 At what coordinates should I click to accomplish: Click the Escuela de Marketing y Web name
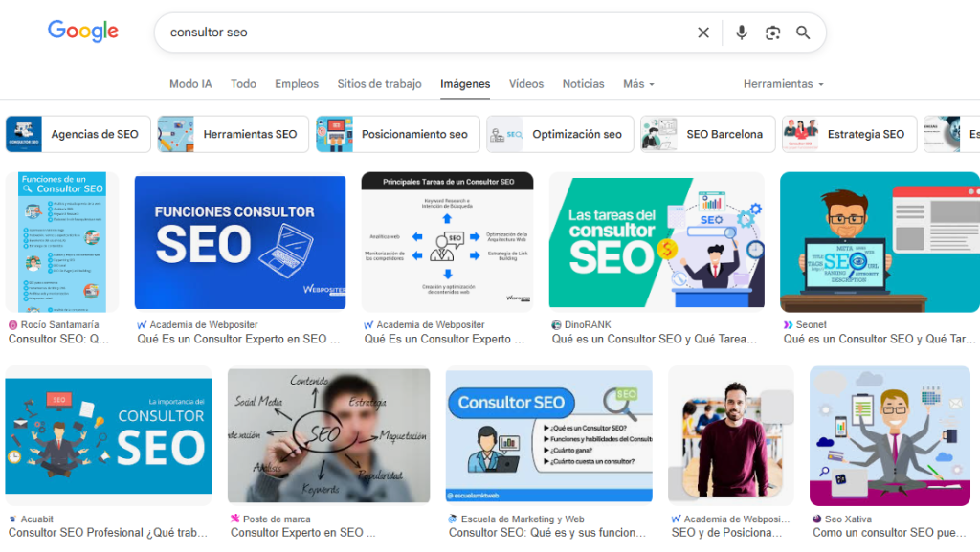point(523,519)
